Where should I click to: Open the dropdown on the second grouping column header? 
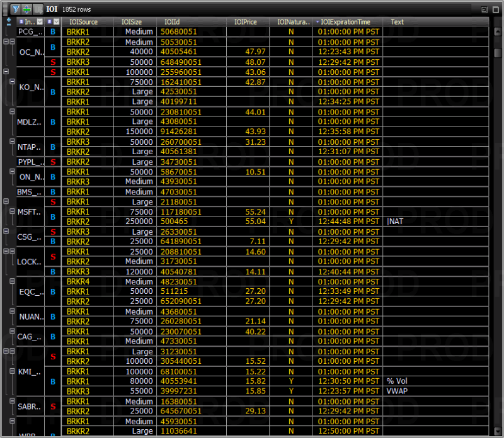tap(56, 22)
